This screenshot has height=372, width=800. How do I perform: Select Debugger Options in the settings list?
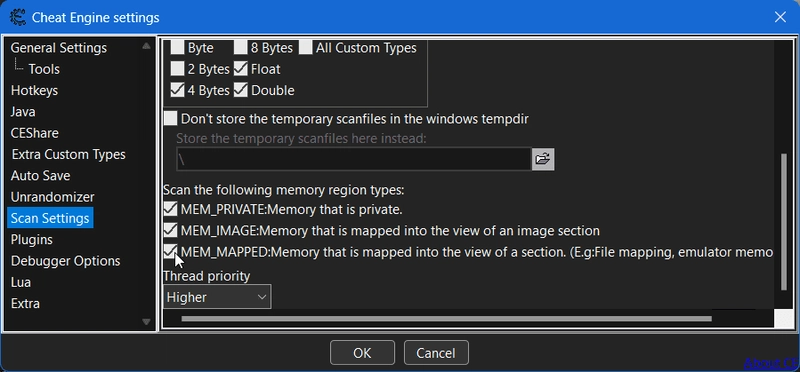pos(65,261)
